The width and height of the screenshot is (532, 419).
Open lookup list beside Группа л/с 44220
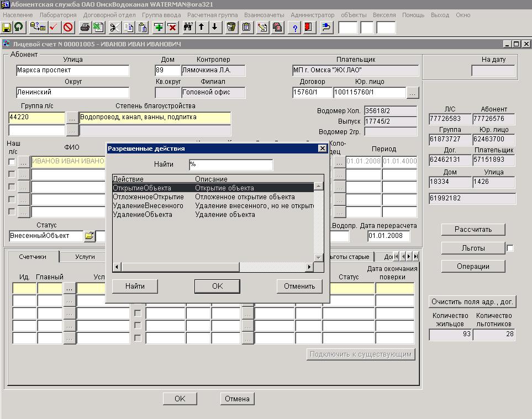72,118
